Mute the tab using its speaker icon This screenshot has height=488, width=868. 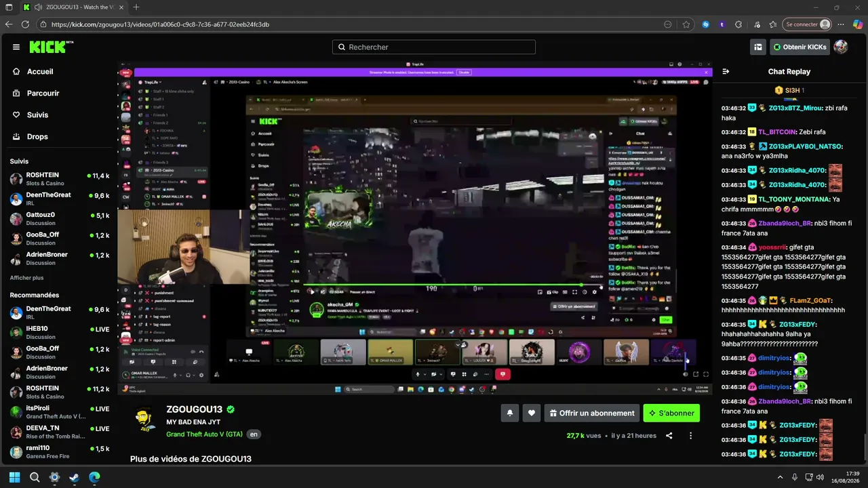tap(37, 7)
